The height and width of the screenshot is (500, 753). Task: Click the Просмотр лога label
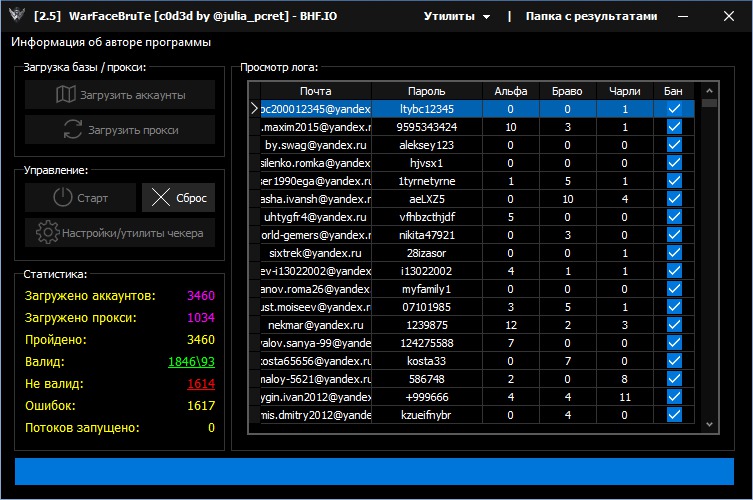[x=279, y=67]
